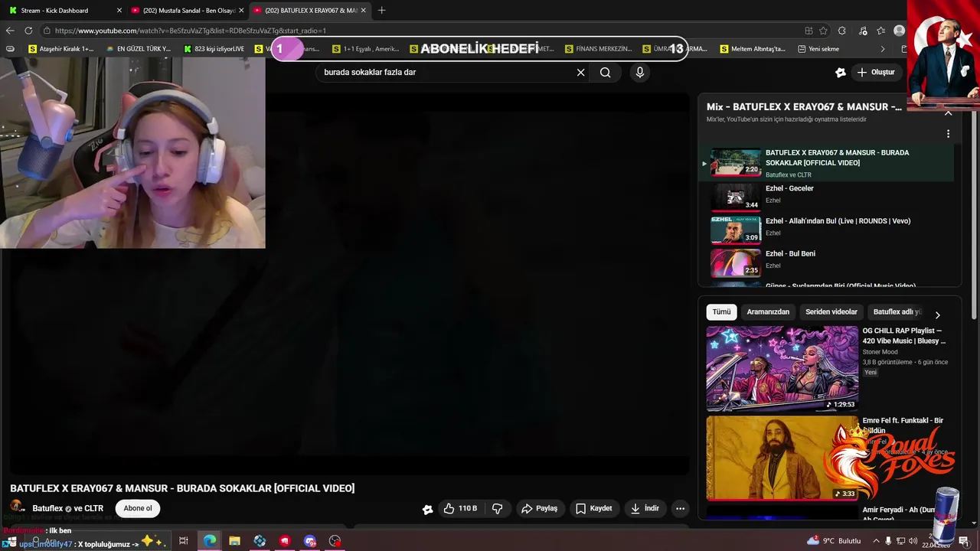Image resolution: width=980 pixels, height=551 pixels.
Task: Dislike the video
Action: tap(497, 508)
